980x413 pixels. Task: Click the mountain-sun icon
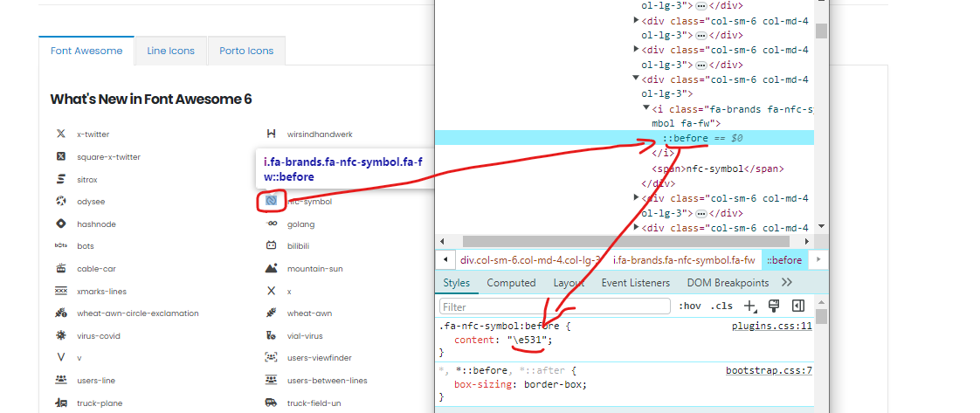tap(272, 269)
